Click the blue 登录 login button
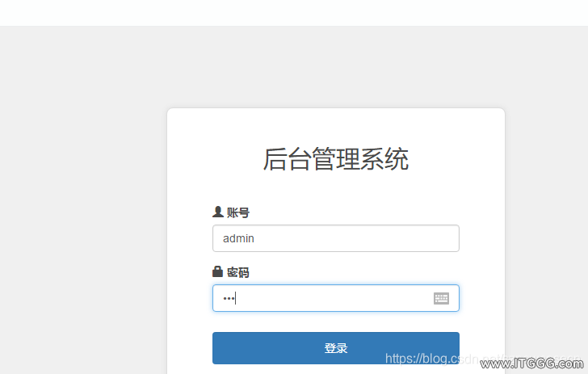 click(x=336, y=347)
